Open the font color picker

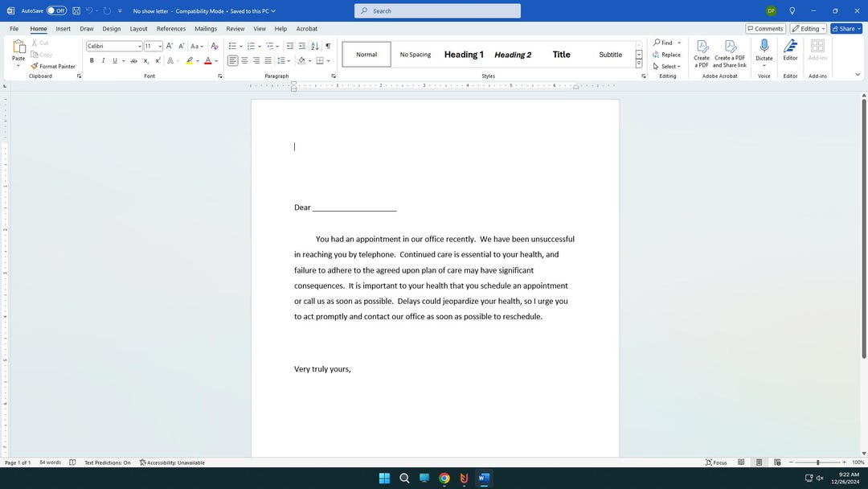click(x=215, y=60)
